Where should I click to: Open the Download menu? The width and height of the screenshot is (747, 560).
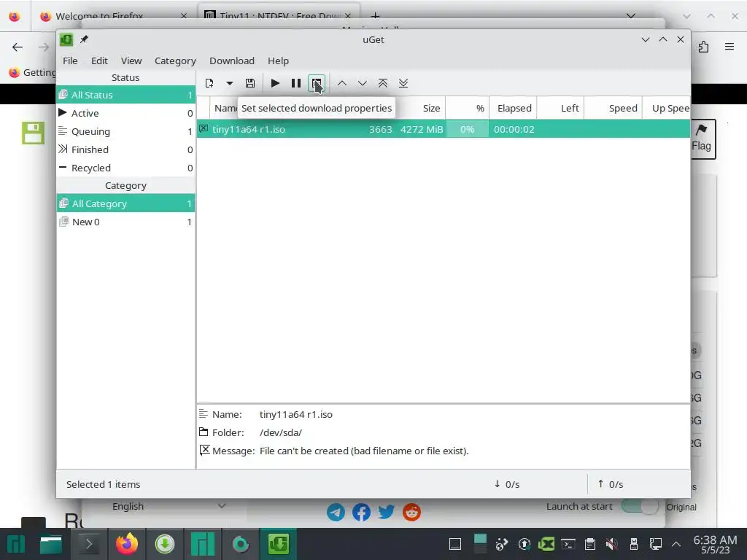click(232, 61)
